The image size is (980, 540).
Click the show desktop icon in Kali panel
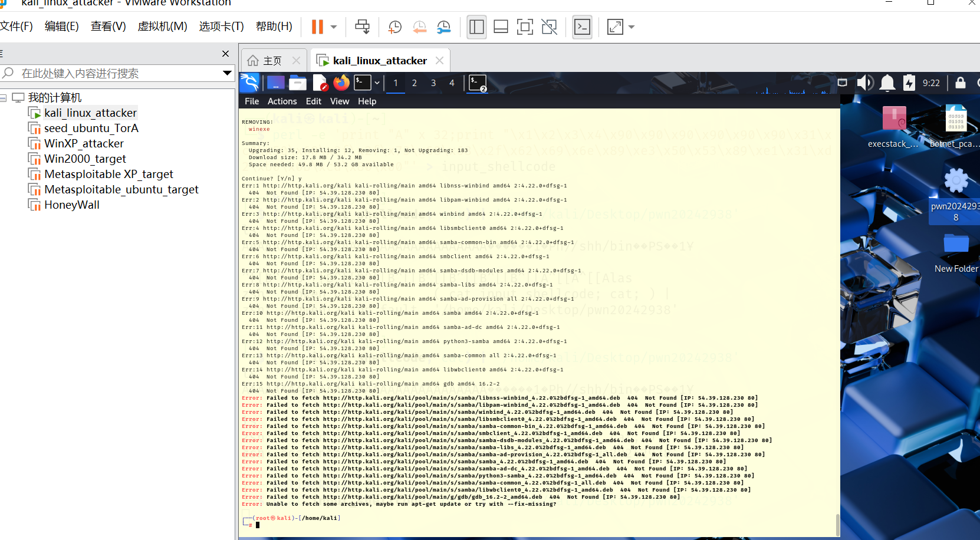[275, 83]
